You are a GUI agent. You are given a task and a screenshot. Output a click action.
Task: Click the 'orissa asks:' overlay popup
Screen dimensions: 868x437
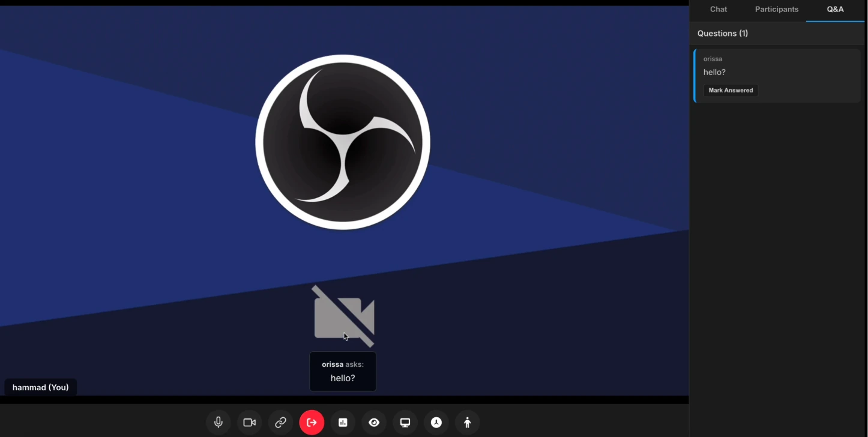343,372
